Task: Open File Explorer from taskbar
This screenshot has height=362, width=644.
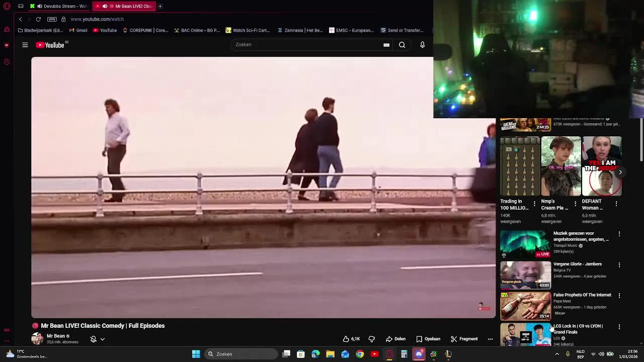Action: point(330,354)
